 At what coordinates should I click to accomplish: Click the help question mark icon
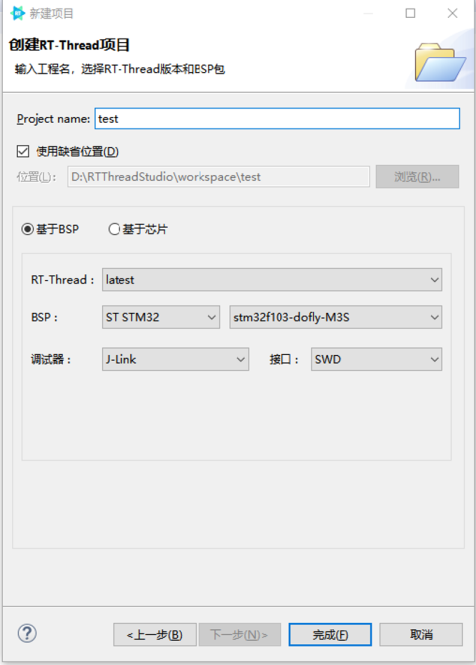tap(27, 634)
